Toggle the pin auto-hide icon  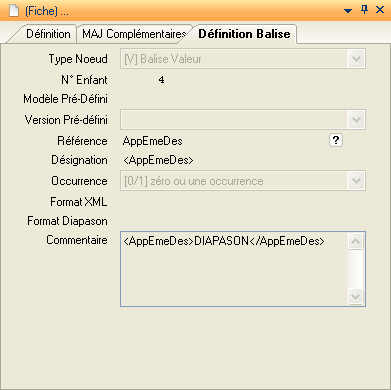click(364, 10)
